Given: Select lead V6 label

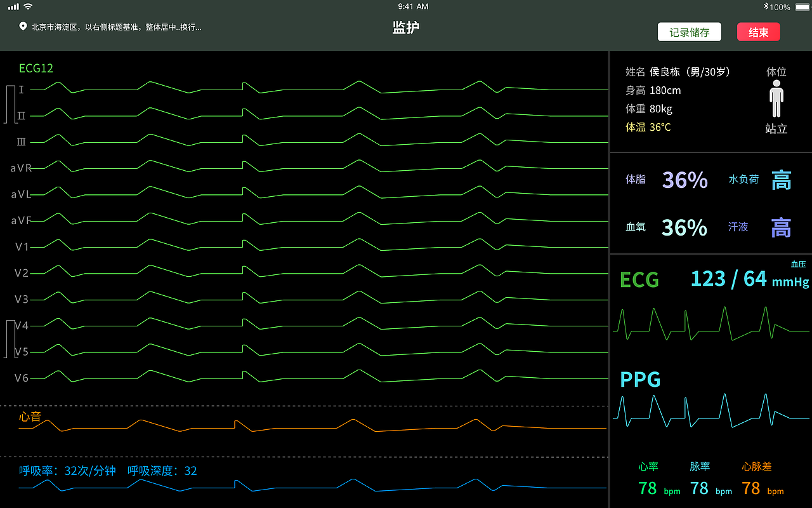Looking at the screenshot, I should (22, 378).
